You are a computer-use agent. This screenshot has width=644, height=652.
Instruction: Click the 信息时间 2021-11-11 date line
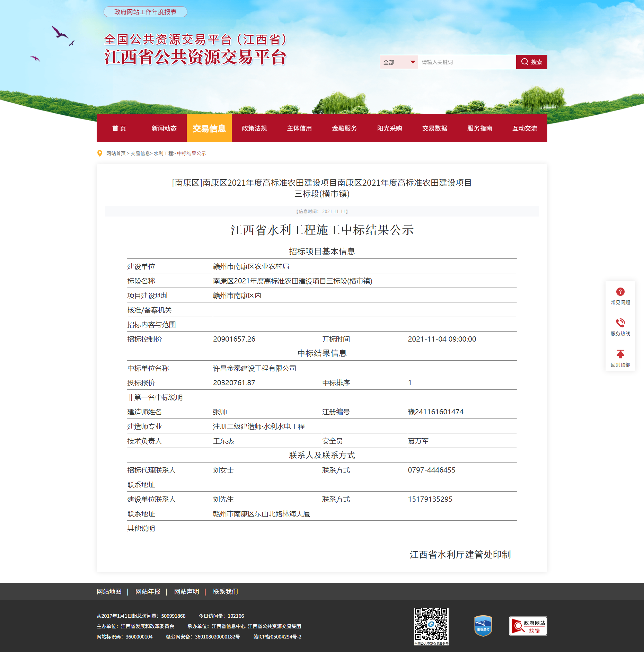[322, 211]
